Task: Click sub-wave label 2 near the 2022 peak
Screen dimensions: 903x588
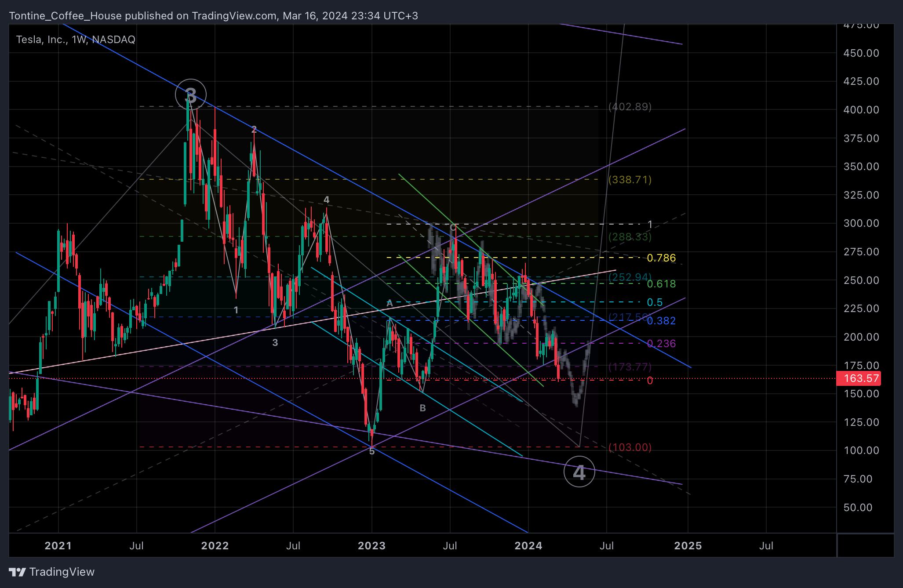Action: pos(254,130)
